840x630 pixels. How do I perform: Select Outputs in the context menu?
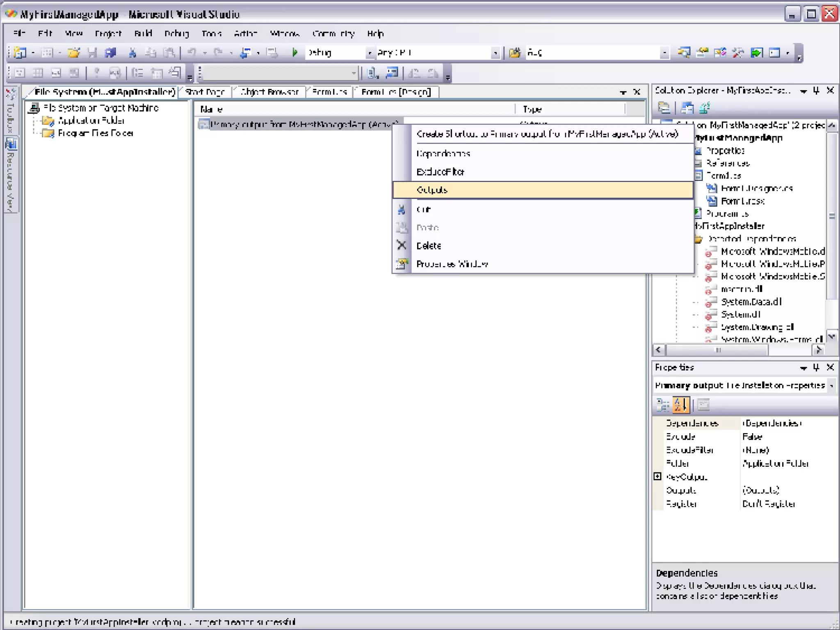(432, 190)
